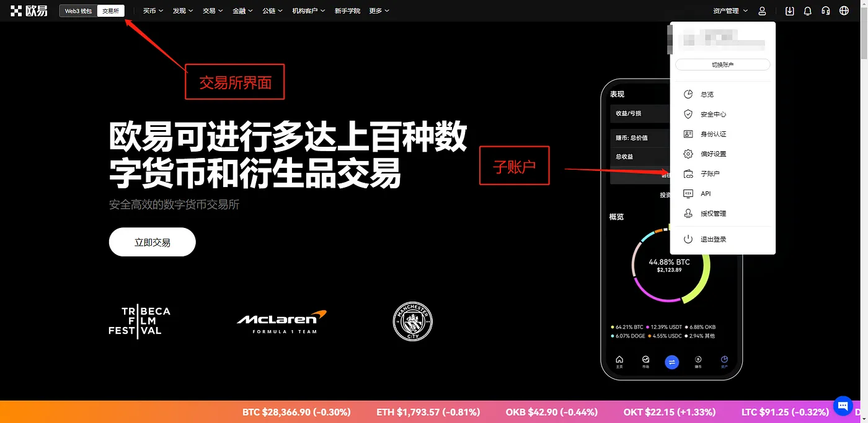Click the download app icon
Screen dimensions: 868x423
789,11
